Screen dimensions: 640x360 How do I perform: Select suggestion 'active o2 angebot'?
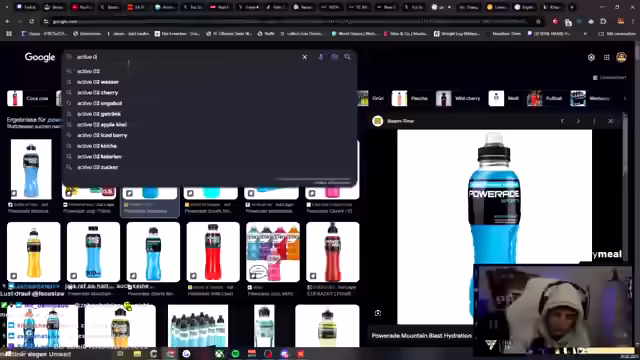pyautogui.click(x=209, y=103)
